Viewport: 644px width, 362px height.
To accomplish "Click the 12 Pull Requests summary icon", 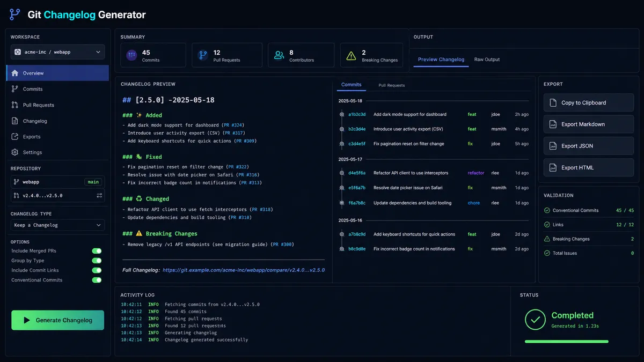I will [203, 55].
